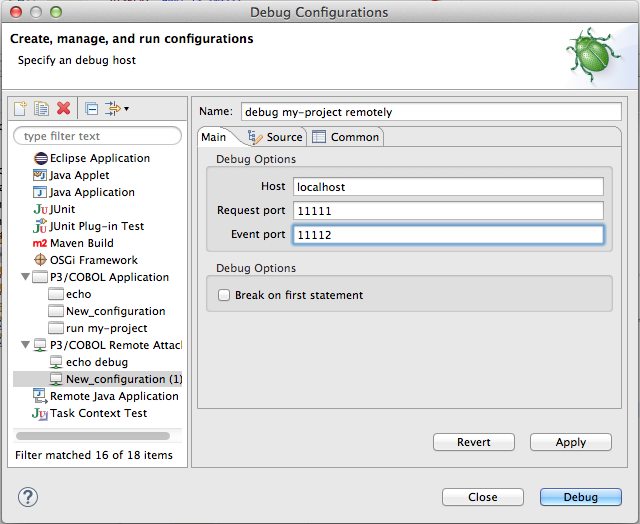Screen dimensions: 640x524
Task: Click the configuration Name field
Action: (431, 112)
